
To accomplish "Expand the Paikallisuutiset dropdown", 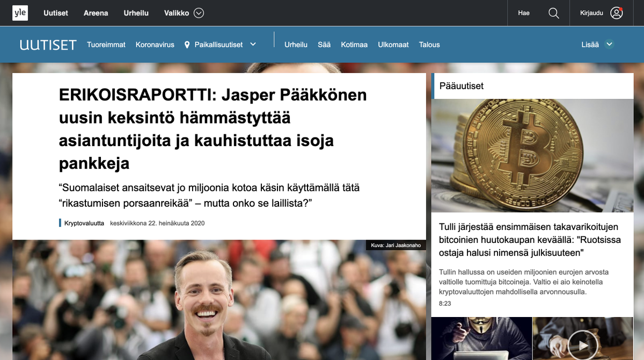I will pos(252,45).
